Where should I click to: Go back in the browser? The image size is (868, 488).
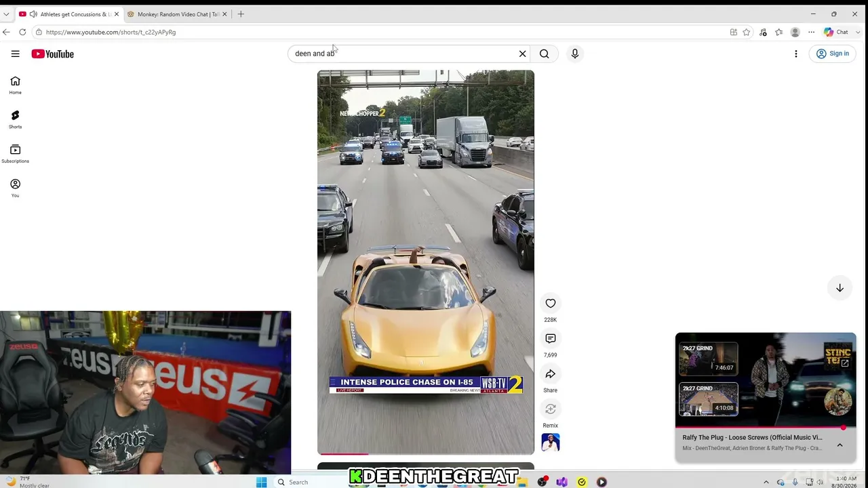tap(6, 32)
